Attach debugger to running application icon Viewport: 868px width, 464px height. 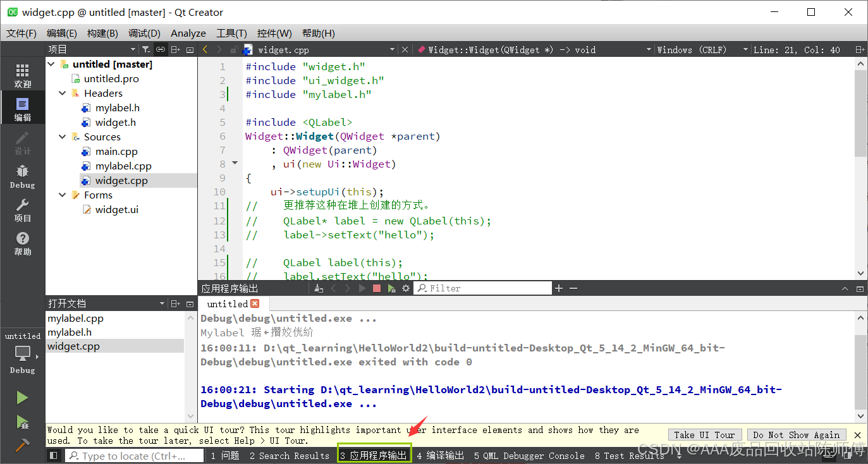coord(391,288)
